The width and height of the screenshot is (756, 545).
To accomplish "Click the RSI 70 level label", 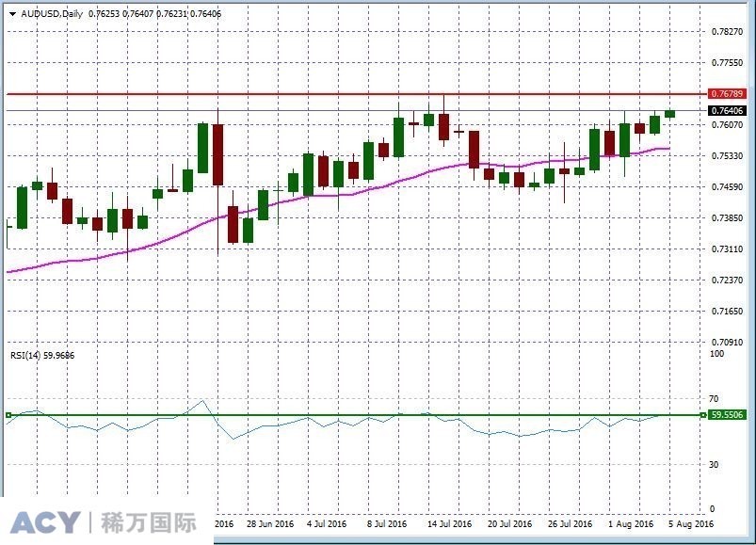I will pyautogui.click(x=714, y=398).
